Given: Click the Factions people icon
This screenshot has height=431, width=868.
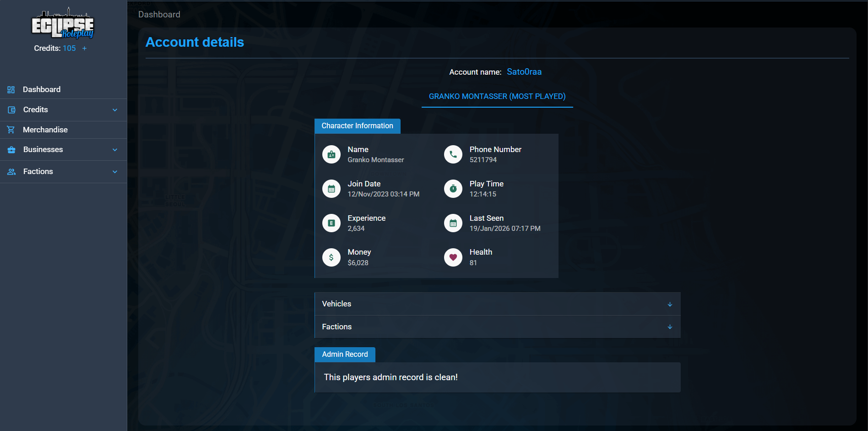Looking at the screenshot, I should [11, 172].
